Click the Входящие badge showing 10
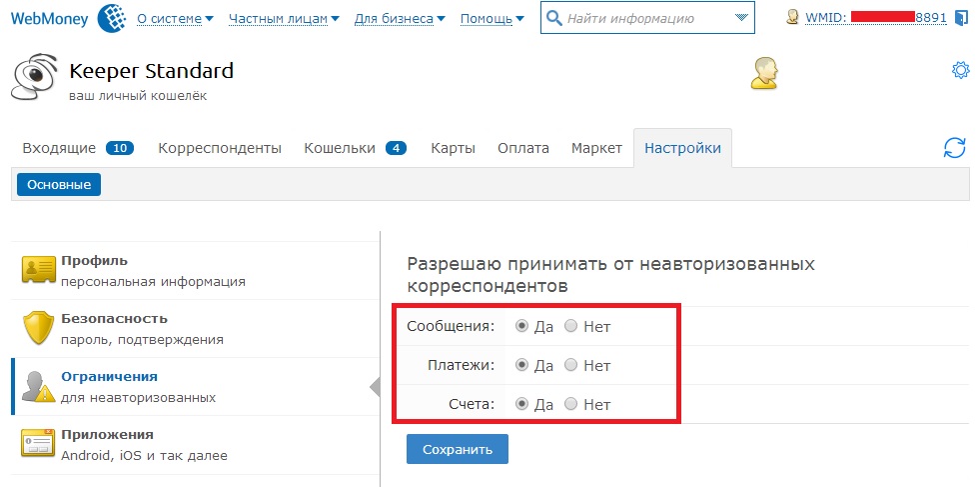The image size is (980, 487). [120, 148]
